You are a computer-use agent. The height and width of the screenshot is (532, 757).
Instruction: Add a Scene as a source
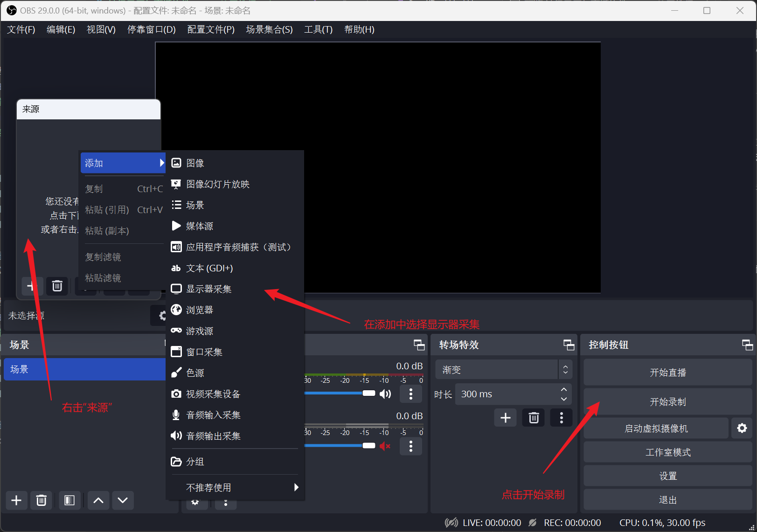click(235, 205)
